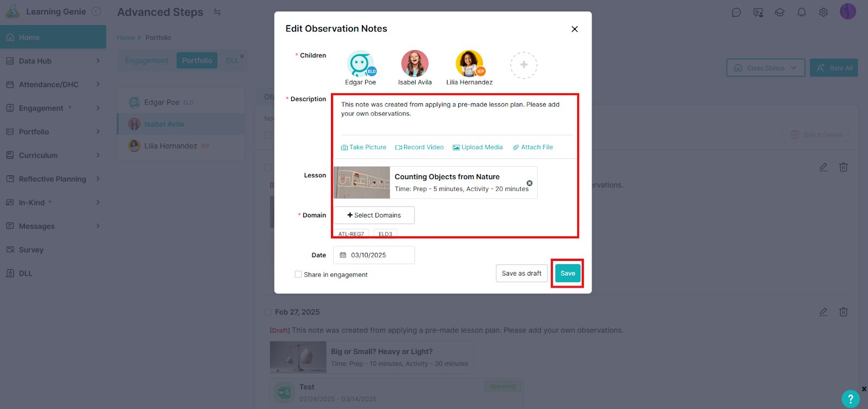Screen dimensions: 868x409
Task: Click the Save button
Action: coord(567,273)
